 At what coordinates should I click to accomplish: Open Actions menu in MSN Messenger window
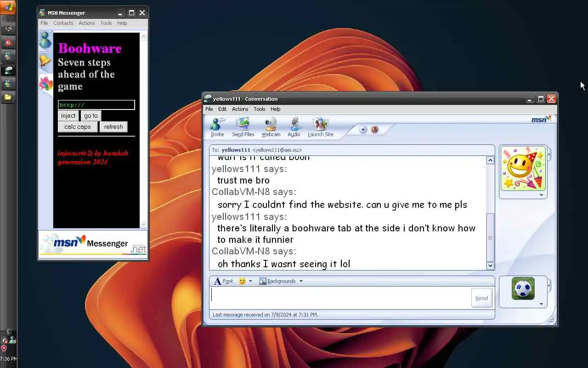click(x=87, y=23)
